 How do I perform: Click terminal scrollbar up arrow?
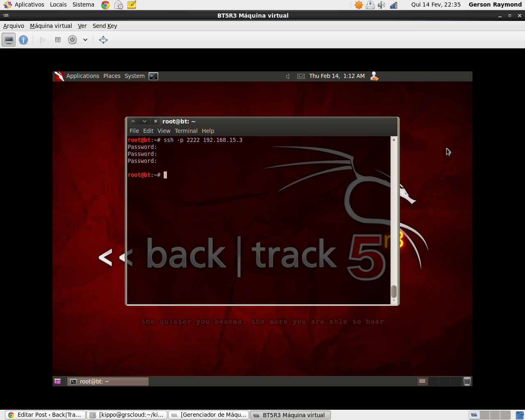(x=394, y=139)
